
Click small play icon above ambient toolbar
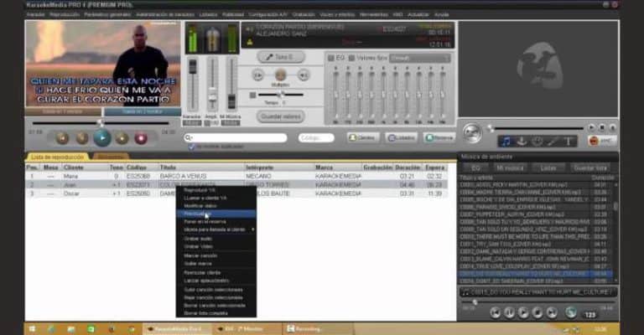591,128
